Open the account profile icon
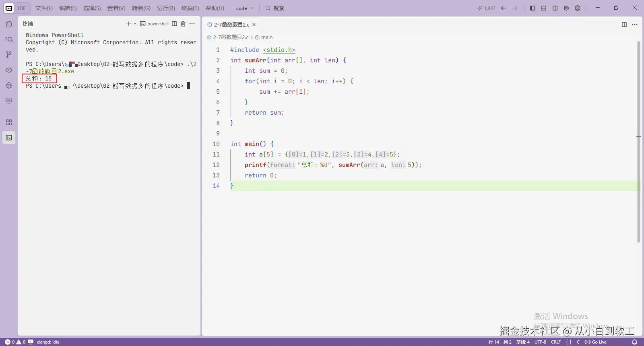 pyautogui.click(x=578, y=8)
